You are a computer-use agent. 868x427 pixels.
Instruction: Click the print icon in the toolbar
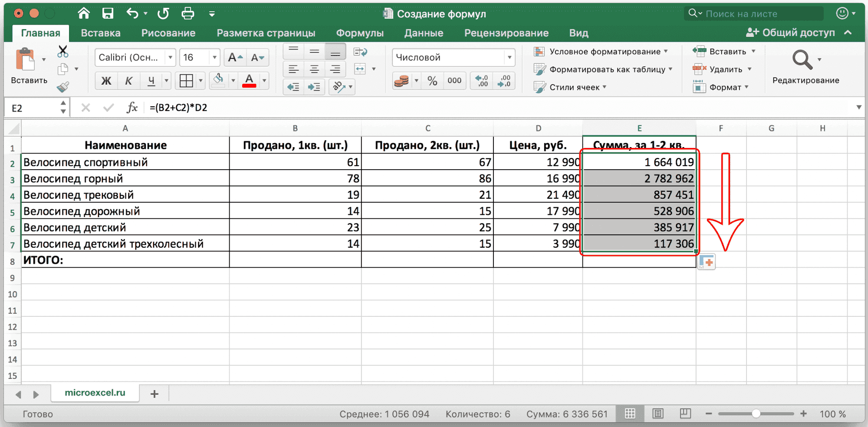(x=188, y=13)
